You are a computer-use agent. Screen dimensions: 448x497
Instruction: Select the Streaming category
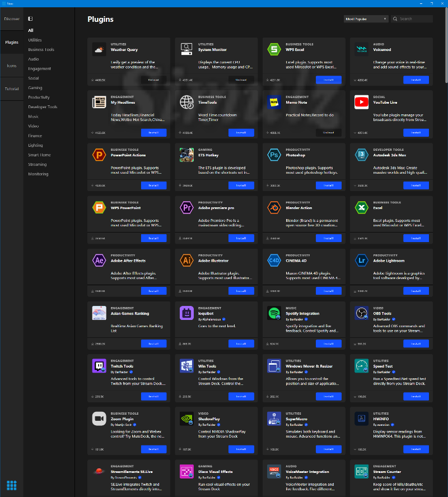38,164
